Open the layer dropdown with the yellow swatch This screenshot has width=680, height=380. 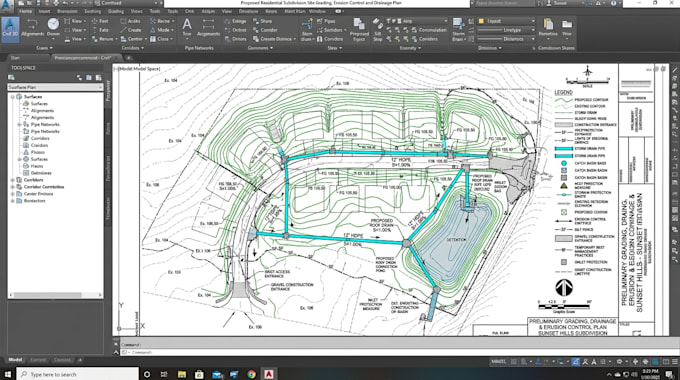tap(507, 21)
